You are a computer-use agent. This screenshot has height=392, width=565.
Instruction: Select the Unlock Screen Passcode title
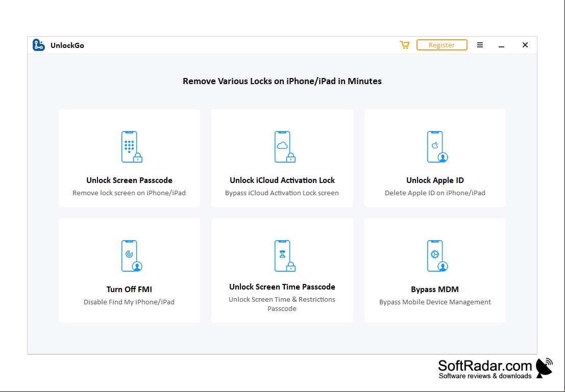tap(129, 180)
